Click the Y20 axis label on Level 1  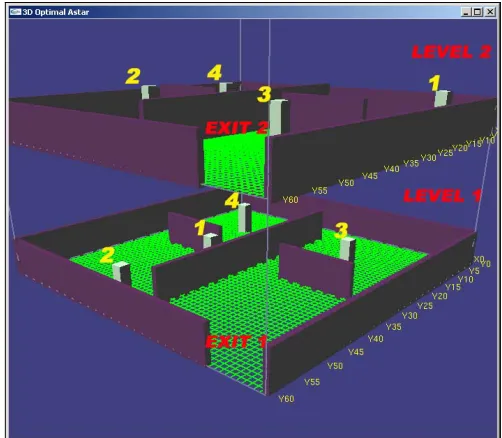tap(440, 295)
